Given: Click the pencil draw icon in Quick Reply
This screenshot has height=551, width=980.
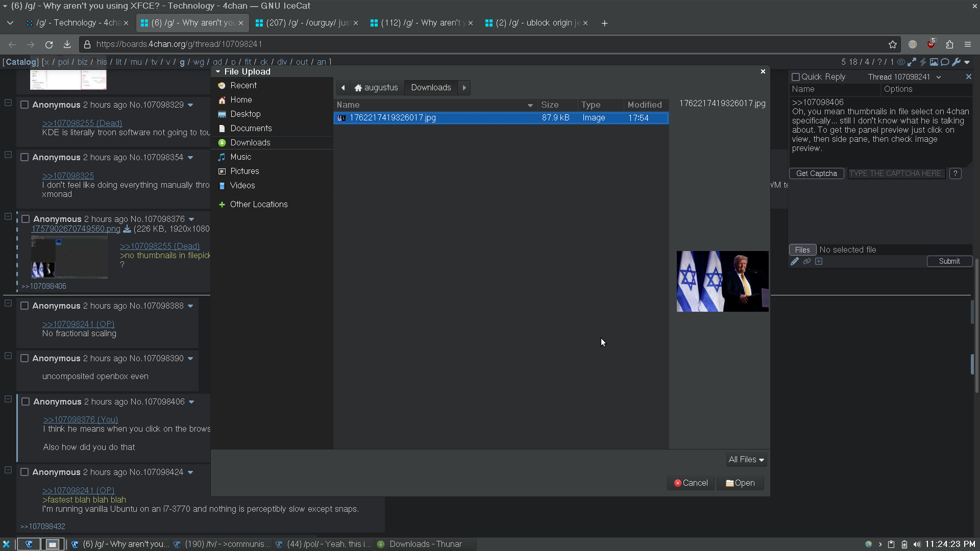Looking at the screenshot, I should pos(795,261).
